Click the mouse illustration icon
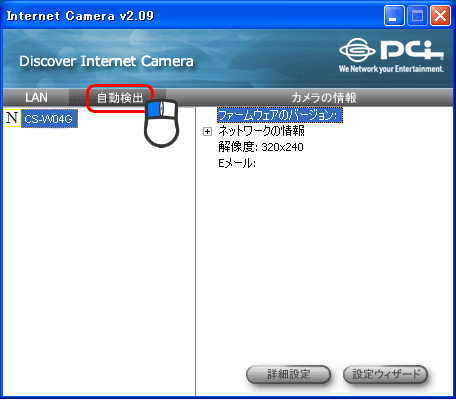Screen dimensions: 456x420 [162, 123]
